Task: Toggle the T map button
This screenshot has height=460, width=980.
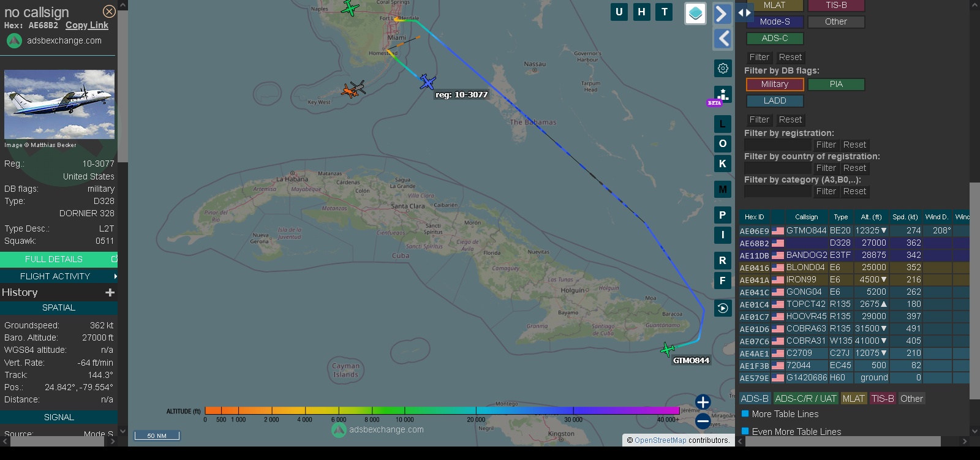Action: [x=665, y=12]
